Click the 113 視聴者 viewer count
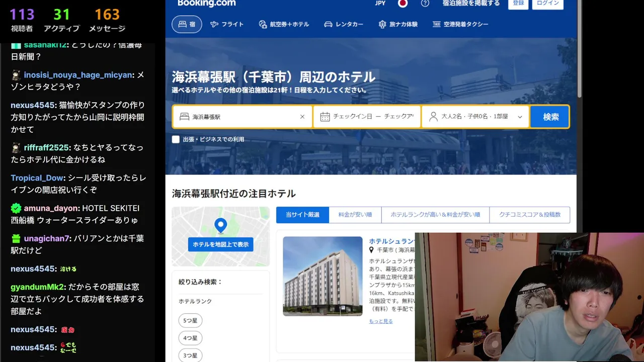Image resolution: width=644 pixels, height=362 pixels. (x=22, y=19)
